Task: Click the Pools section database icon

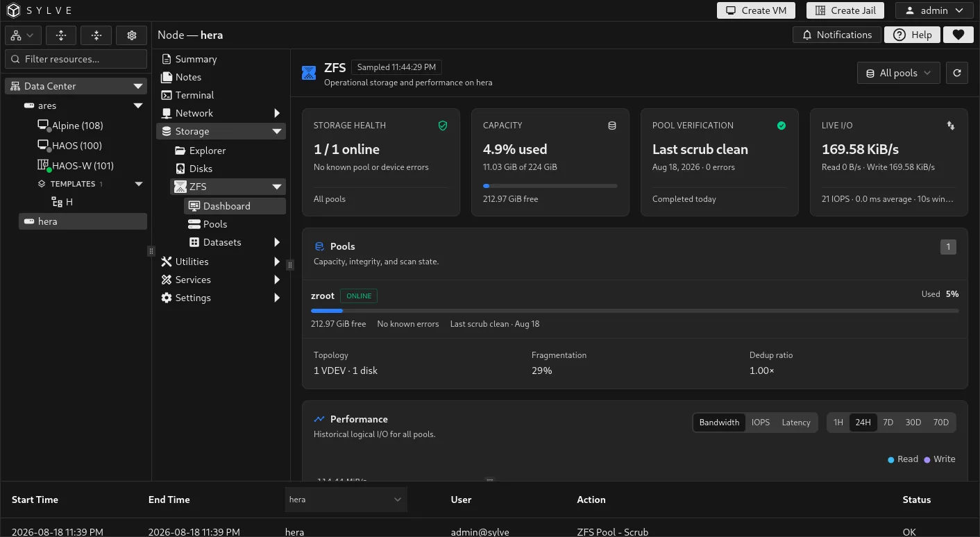Action: [320, 246]
